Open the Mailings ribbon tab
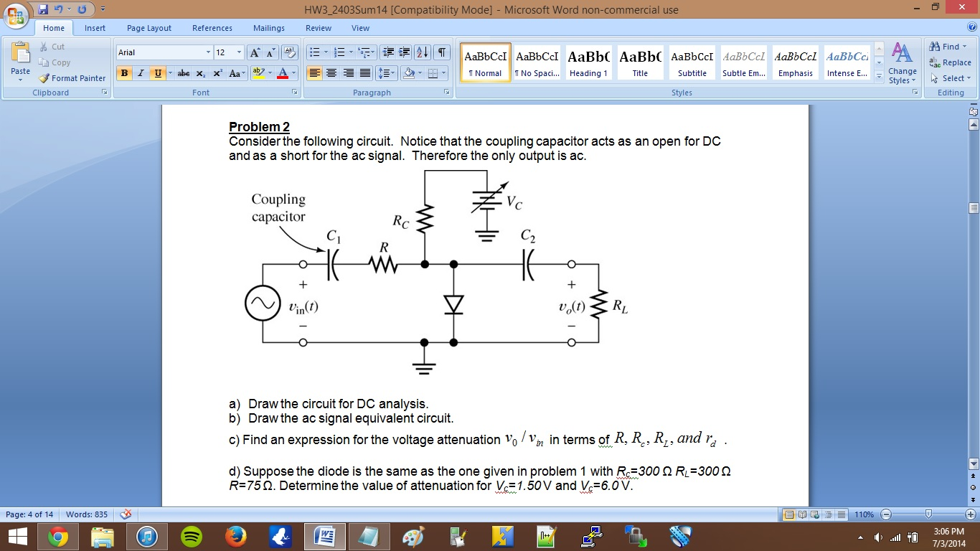Image resolution: width=980 pixels, height=551 pixels. [x=269, y=28]
